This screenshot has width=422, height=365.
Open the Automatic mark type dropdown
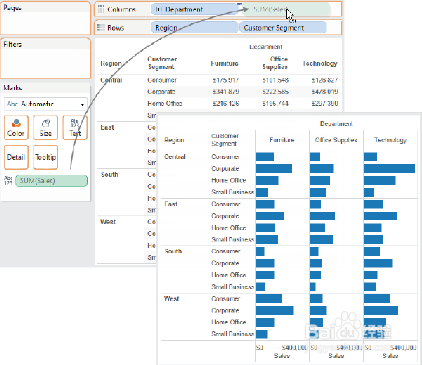(46, 104)
